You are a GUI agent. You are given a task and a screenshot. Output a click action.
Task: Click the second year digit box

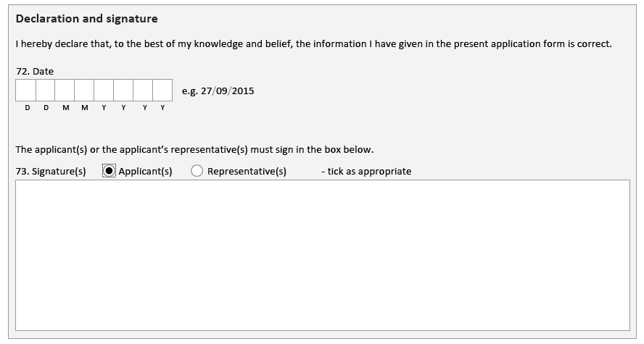click(123, 91)
